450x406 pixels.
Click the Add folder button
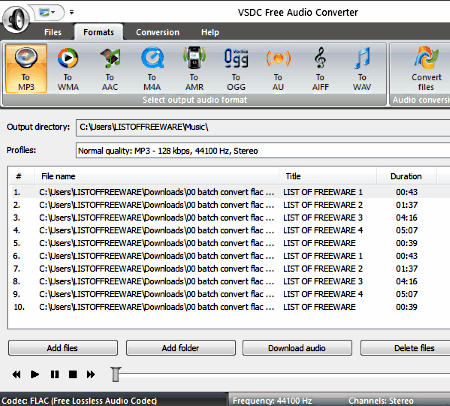pyautogui.click(x=181, y=348)
